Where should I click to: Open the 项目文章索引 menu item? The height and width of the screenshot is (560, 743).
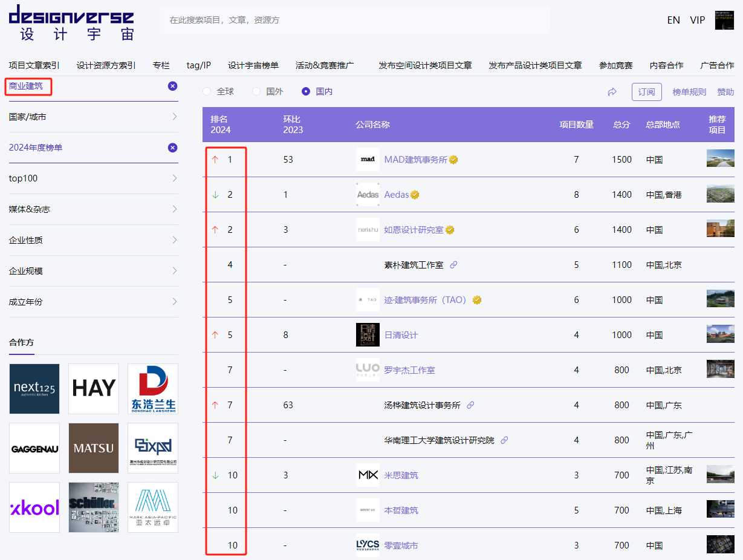pos(34,65)
